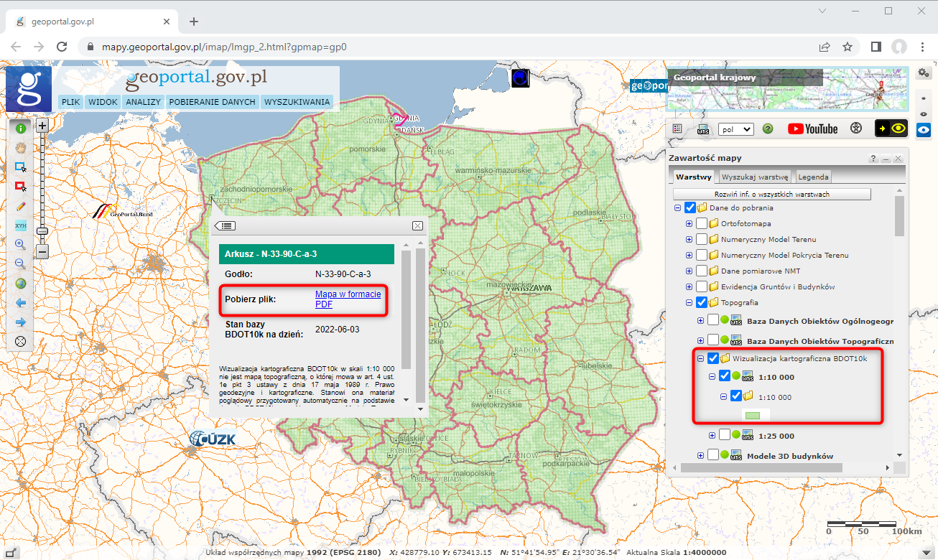Enable the Ortofotomapa layer checkbox
Image resolution: width=938 pixels, height=560 pixels.
[x=702, y=223]
